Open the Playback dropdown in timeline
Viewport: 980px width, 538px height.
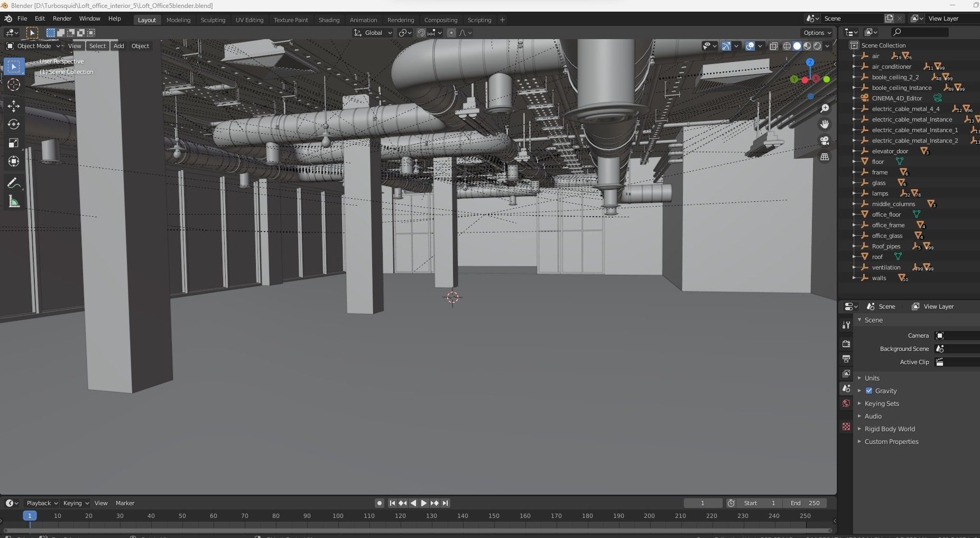coord(42,503)
